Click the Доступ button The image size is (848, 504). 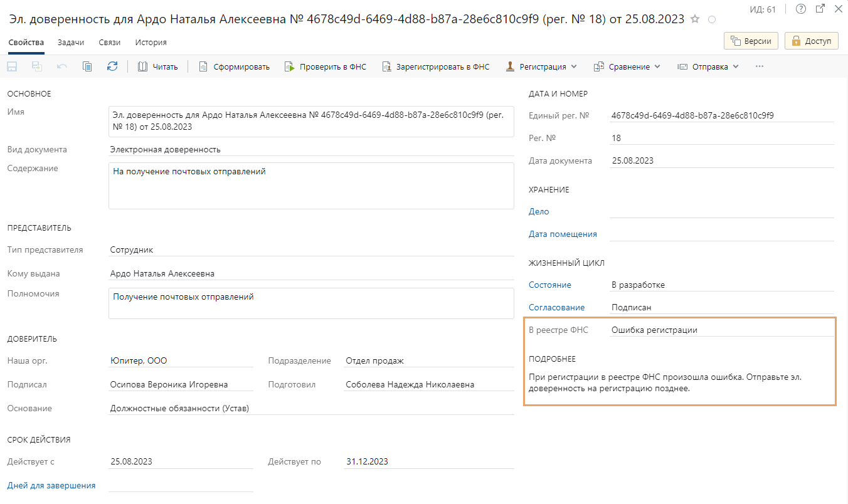pyautogui.click(x=812, y=41)
